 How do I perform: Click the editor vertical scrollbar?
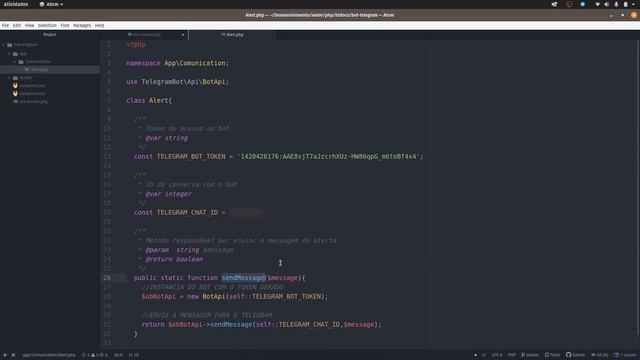(x=638, y=188)
